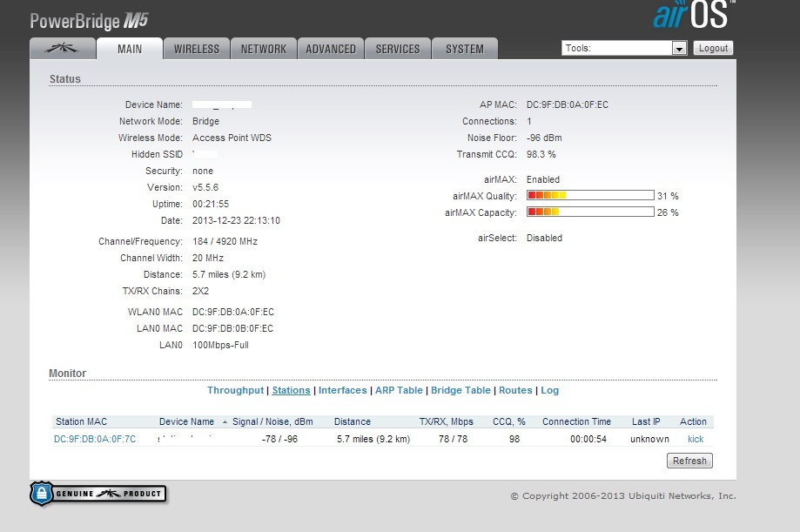Click the station TX/RX value 78 / 78
The image size is (800, 532).
tap(453, 439)
